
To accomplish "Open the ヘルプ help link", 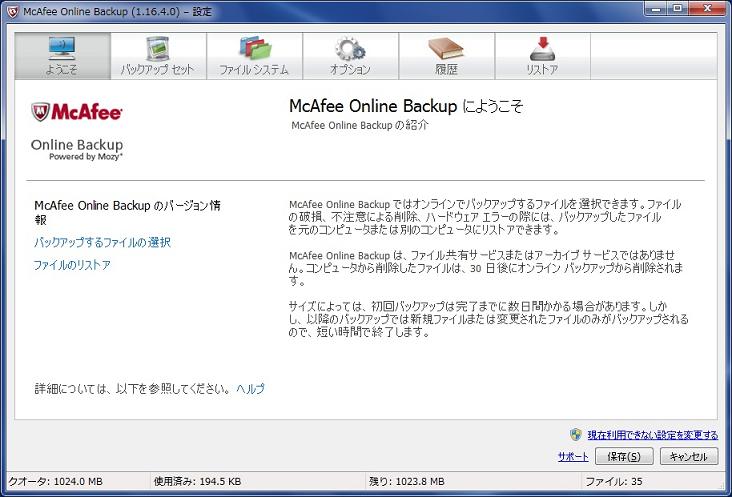I will point(251,388).
